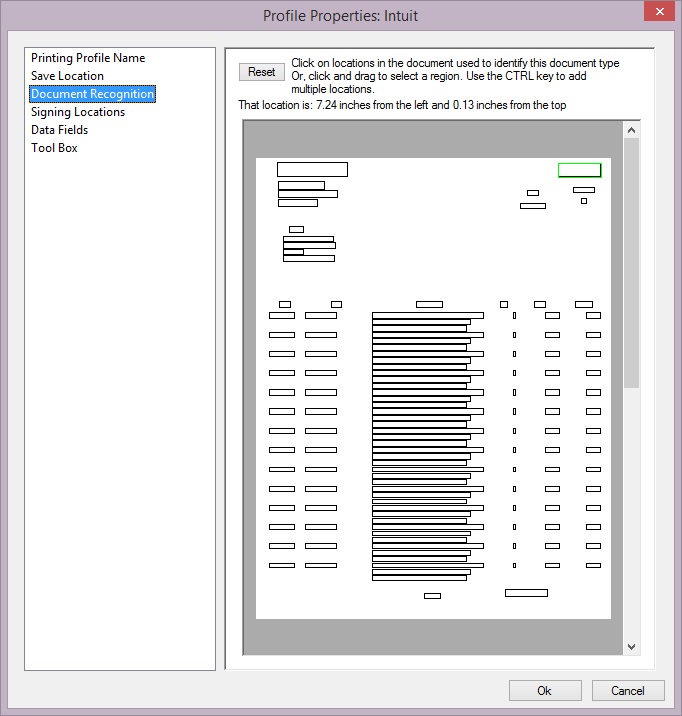This screenshot has width=682, height=716.
Task: Click the vertical scrollbar thumb in the preview
Action: tap(631, 260)
